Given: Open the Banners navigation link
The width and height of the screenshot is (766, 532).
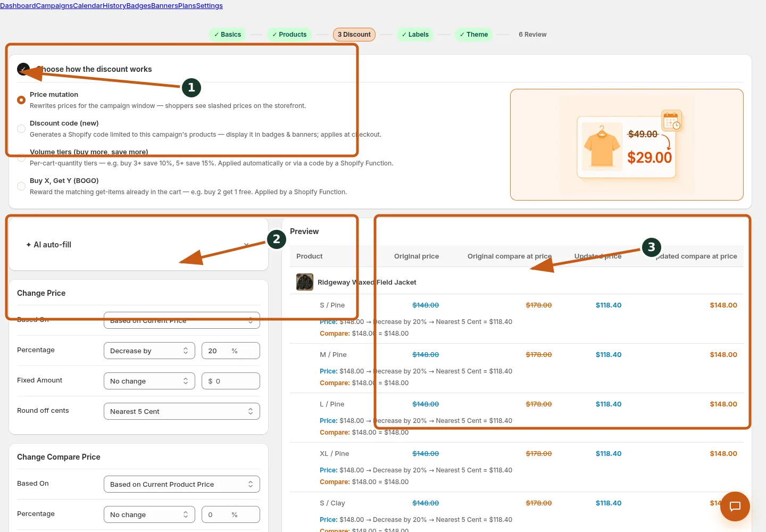Looking at the screenshot, I should [x=164, y=6].
